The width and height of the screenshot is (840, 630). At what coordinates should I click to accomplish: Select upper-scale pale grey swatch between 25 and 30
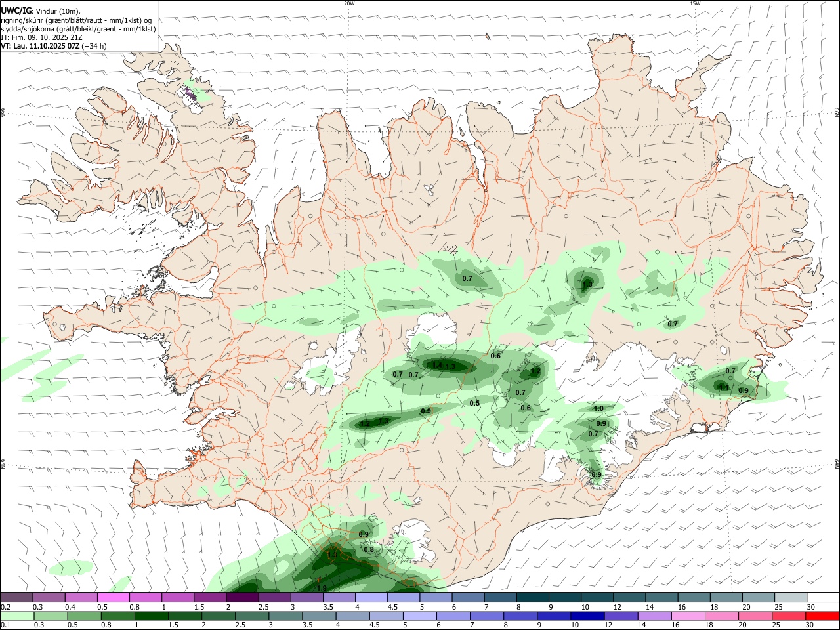790,597
